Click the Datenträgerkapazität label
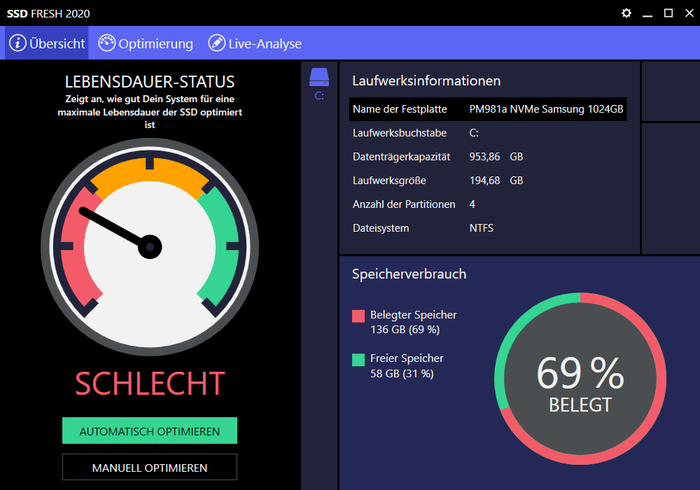The width and height of the screenshot is (700, 490). click(401, 157)
